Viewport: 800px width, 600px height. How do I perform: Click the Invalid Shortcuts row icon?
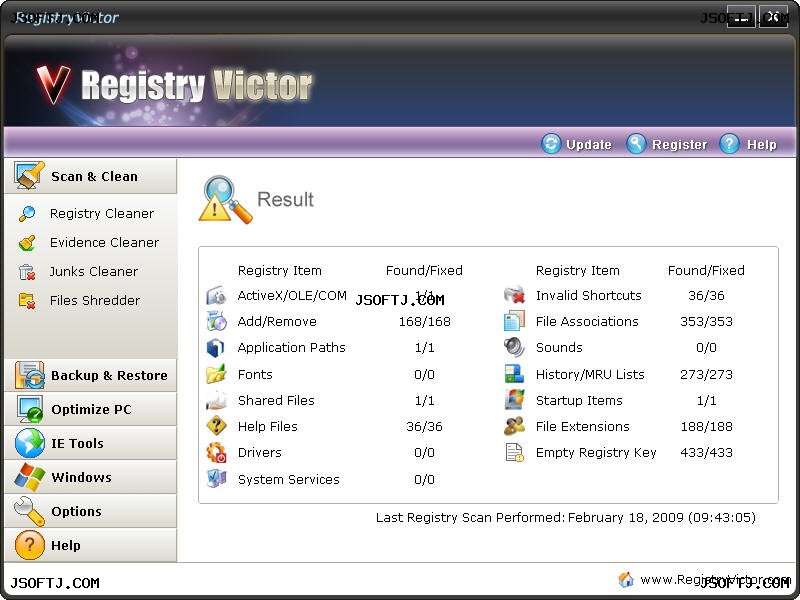(514, 295)
